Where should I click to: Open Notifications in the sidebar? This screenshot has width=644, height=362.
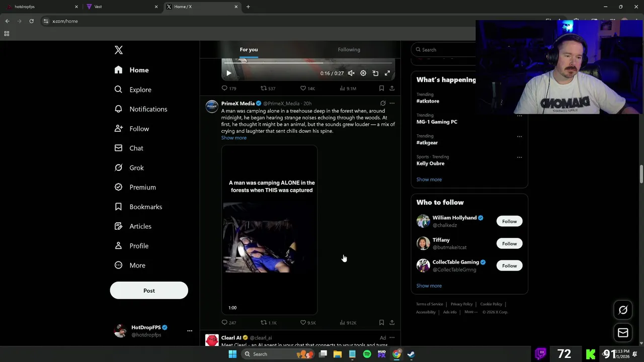[141, 109]
